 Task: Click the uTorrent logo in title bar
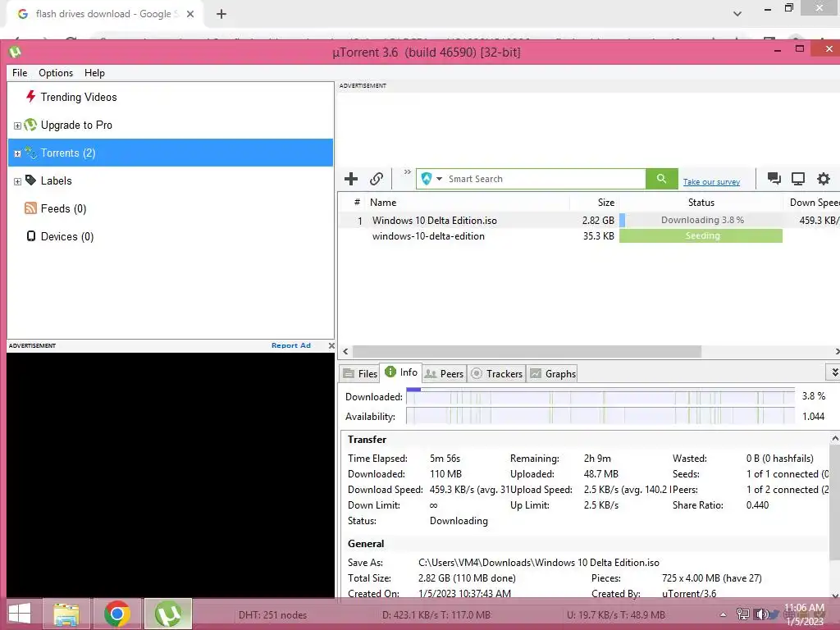point(15,52)
